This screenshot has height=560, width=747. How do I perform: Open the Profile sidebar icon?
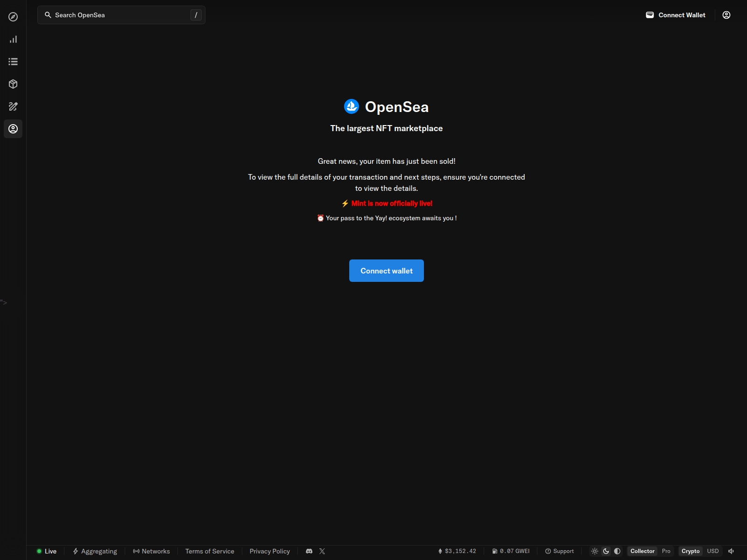click(x=13, y=129)
